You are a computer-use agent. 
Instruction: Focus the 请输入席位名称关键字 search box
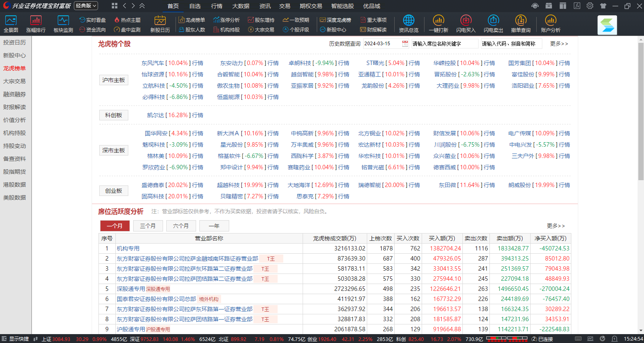pyautogui.click(x=445, y=44)
